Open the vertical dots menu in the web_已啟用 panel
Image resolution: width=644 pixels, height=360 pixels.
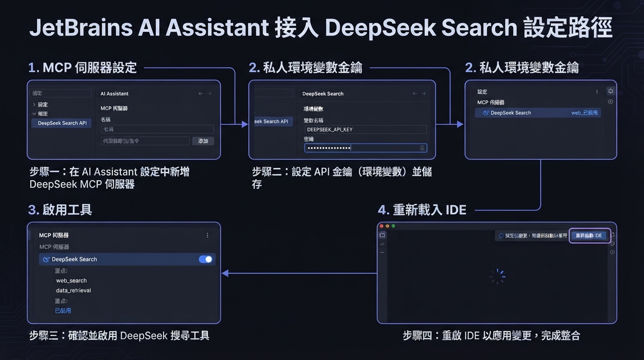(x=597, y=92)
